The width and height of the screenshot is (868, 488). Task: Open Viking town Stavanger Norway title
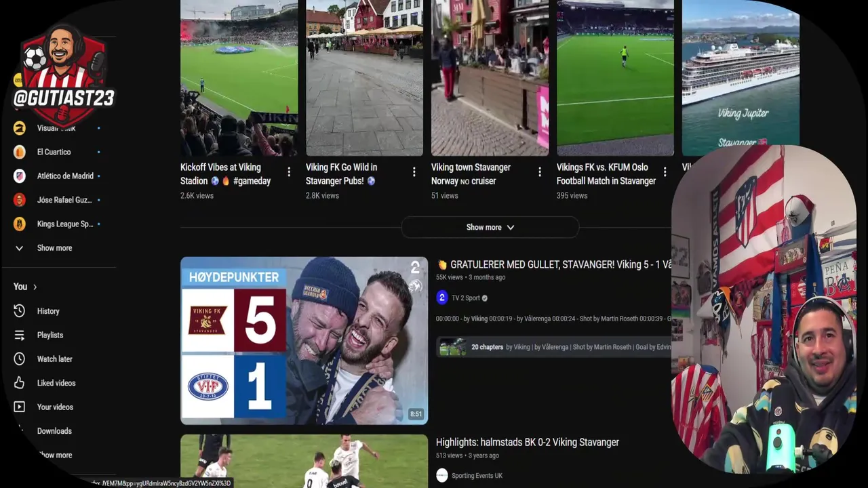click(x=471, y=174)
